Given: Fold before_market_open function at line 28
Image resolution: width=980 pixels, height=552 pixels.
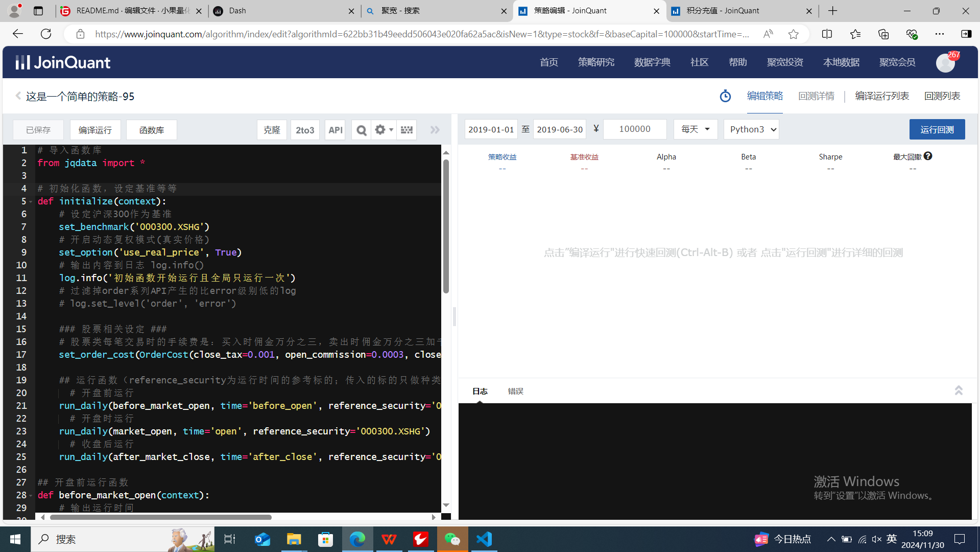Looking at the screenshot, I should [x=31, y=495].
